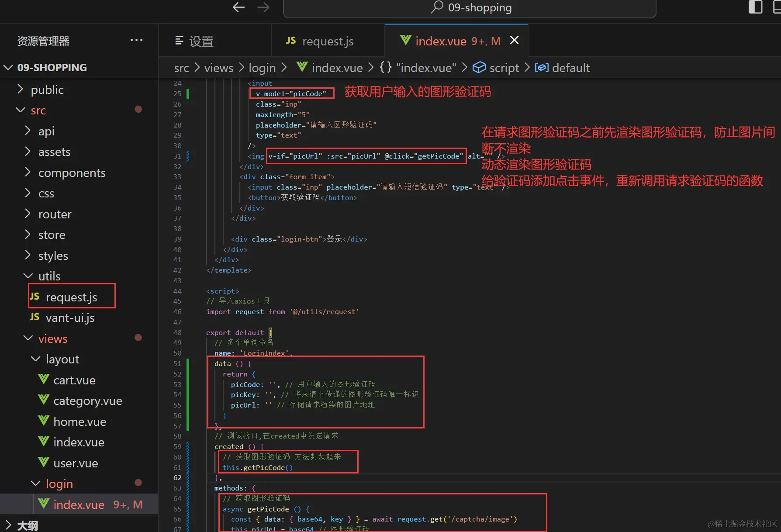Image resolution: width=781 pixels, height=532 pixels.
Task: Click src in the breadcrumb
Action: [182, 68]
